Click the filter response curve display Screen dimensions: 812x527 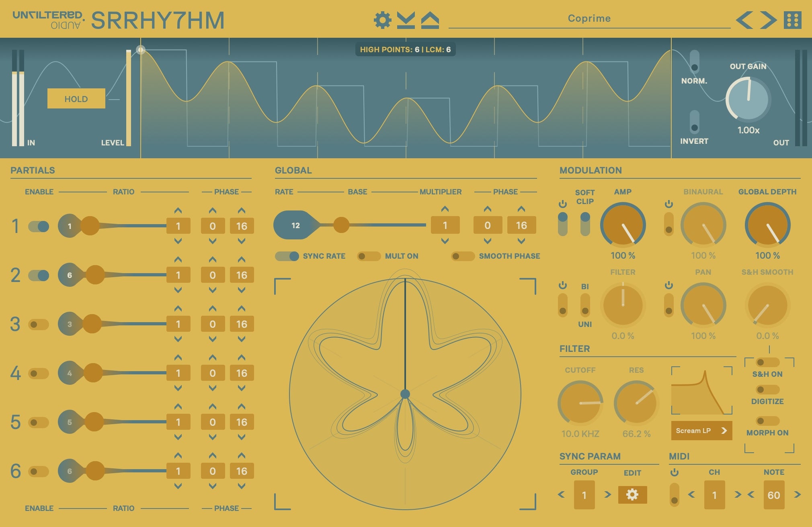point(701,390)
